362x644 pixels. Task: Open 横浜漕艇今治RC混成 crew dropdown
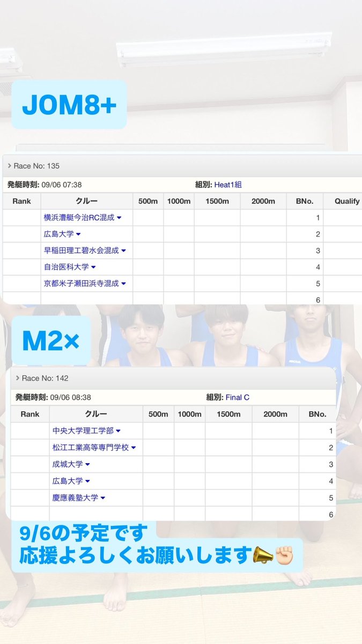tap(83, 218)
